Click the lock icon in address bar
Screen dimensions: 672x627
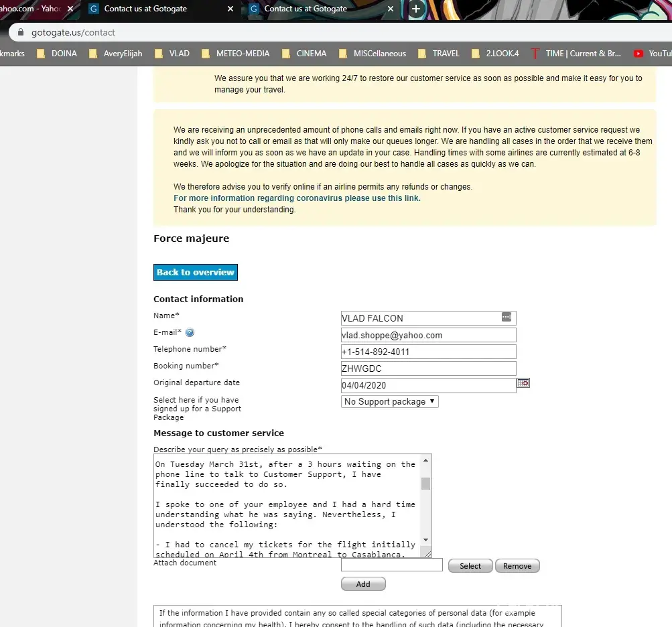tap(21, 32)
